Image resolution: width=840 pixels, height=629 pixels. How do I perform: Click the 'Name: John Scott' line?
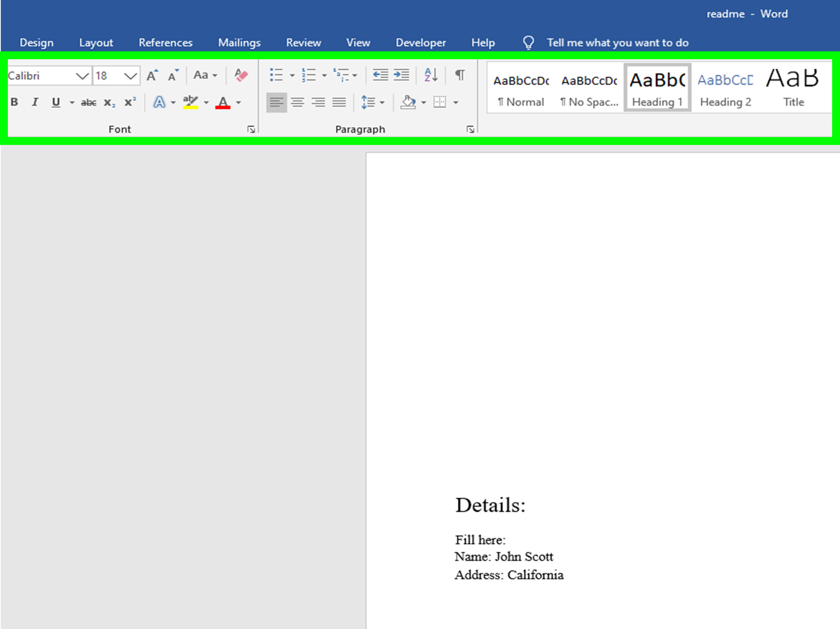[504, 556]
